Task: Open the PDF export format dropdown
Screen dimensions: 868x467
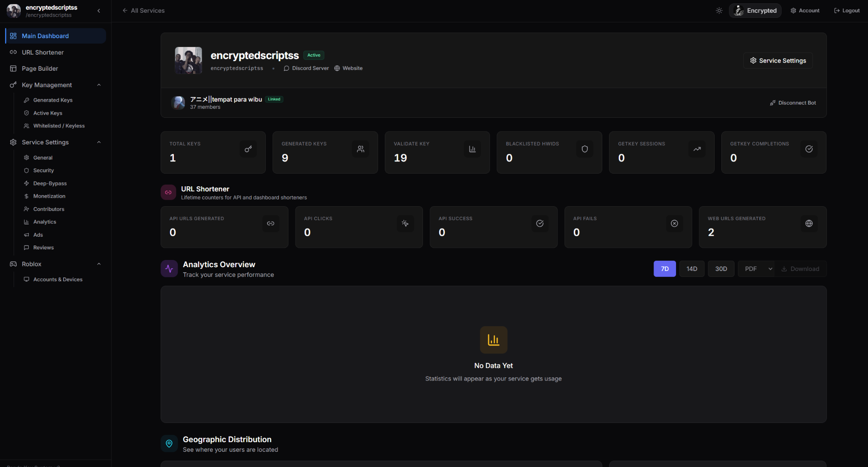Action: click(757, 269)
